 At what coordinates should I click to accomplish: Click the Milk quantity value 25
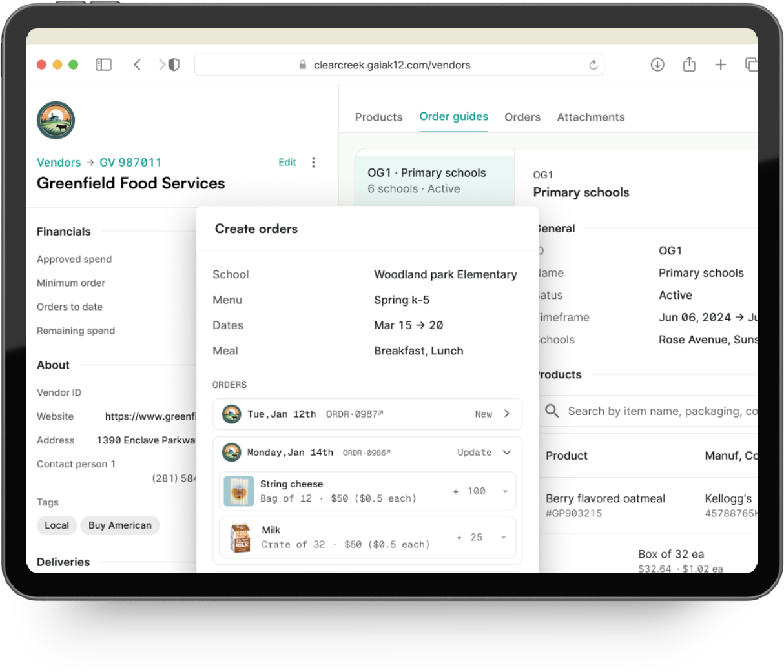pos(477,537)
